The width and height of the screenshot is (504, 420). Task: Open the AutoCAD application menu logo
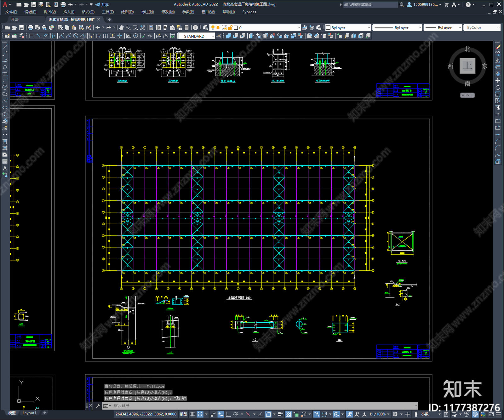[x=5, y=4]
